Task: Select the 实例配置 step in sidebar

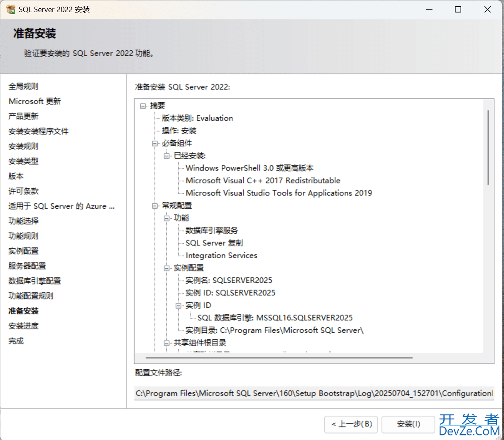Action: click(23, 251)
